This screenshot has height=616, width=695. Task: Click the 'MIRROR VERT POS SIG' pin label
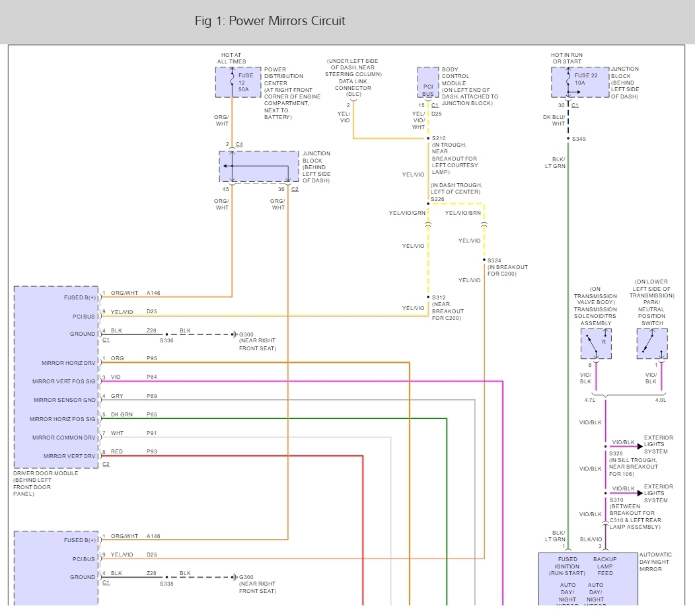pyautogui.click(x=64, y=381)
